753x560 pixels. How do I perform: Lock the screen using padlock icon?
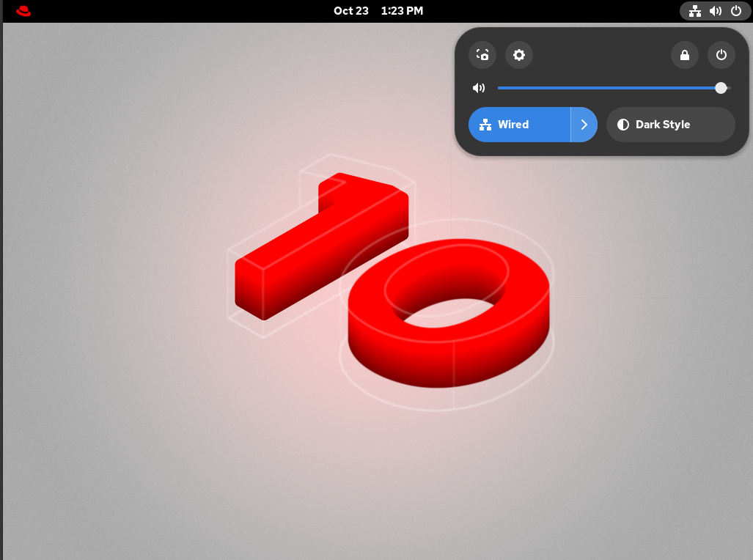685,55
